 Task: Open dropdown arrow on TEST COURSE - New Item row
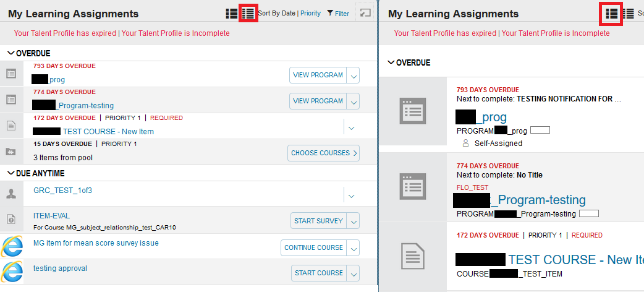tap(351, 128)
